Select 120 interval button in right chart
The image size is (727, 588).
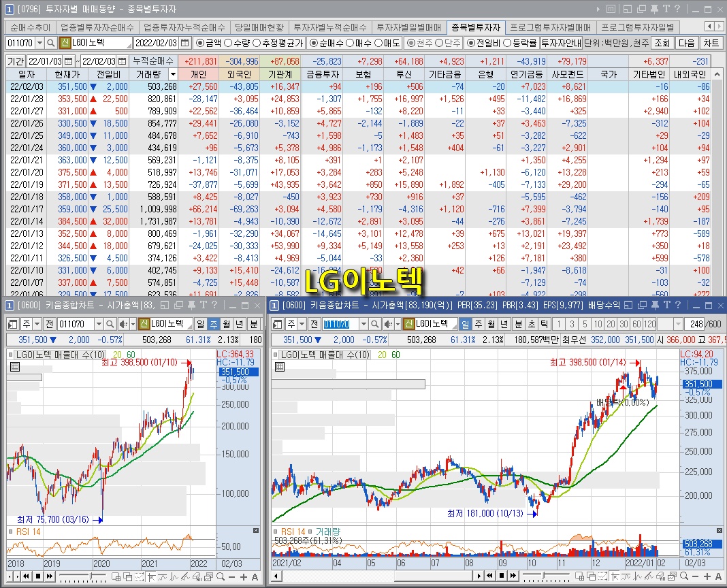click(x=650, y=324)
